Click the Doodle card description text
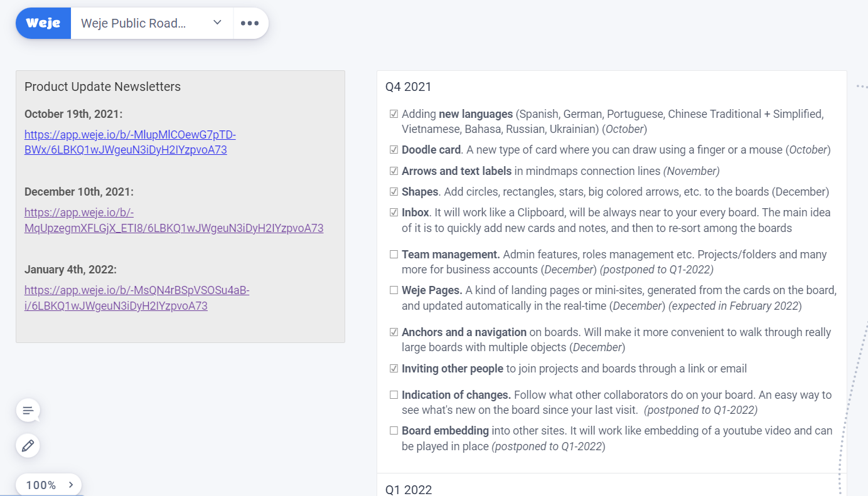This screenshot has width=868, height=496. point(616,150)
